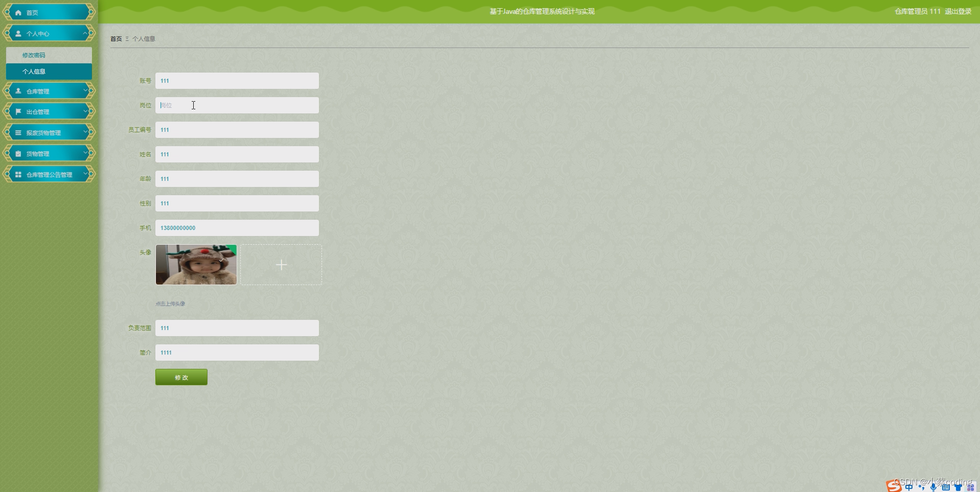Open the 出仓管理 menu label
This screenshot has width=980, height=492.
(x=38, y=112)
